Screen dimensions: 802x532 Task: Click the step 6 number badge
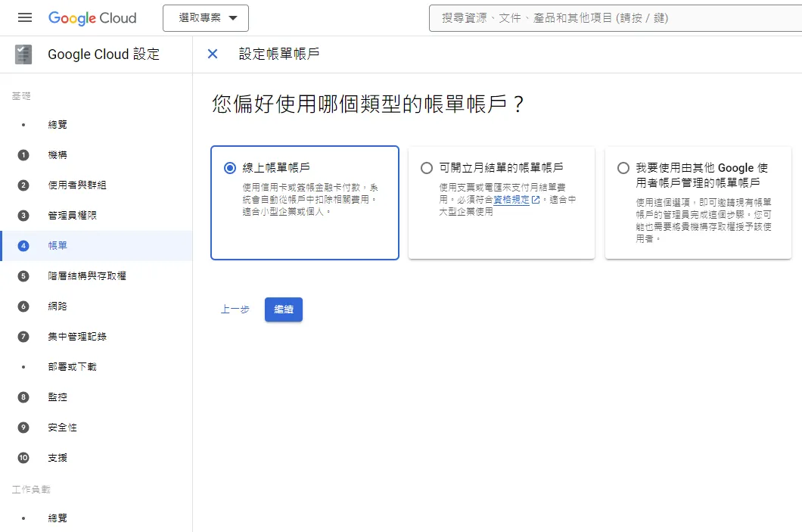click(23, 306)
